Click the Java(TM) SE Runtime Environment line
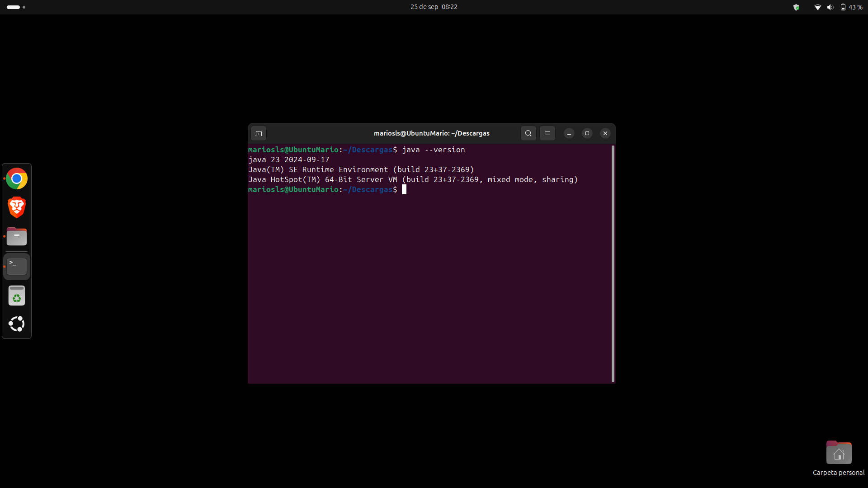This screenshot has height=488, width=868. [361, 169]
